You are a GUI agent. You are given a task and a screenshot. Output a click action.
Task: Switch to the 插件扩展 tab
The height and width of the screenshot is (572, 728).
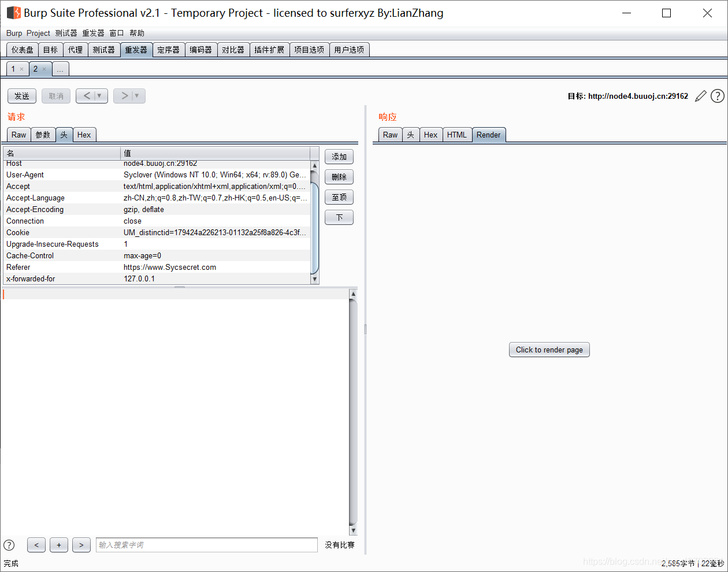269,50
